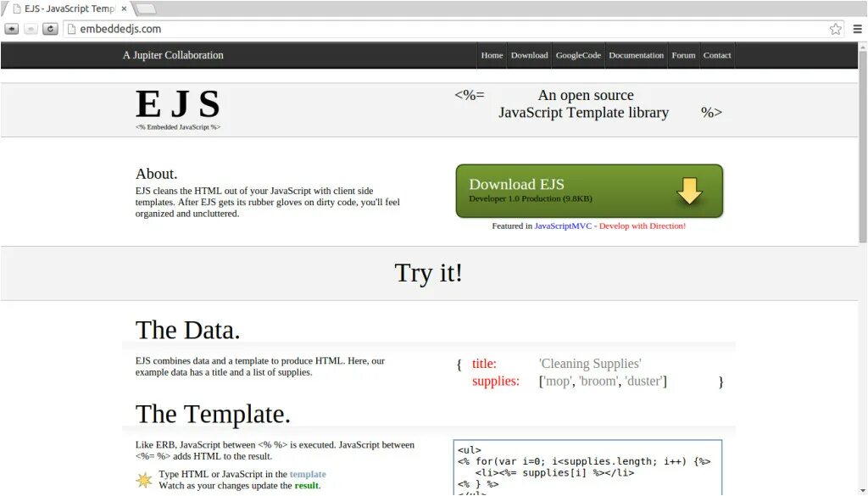Click the blue template link
868x496 pixels.
[308, 475]
